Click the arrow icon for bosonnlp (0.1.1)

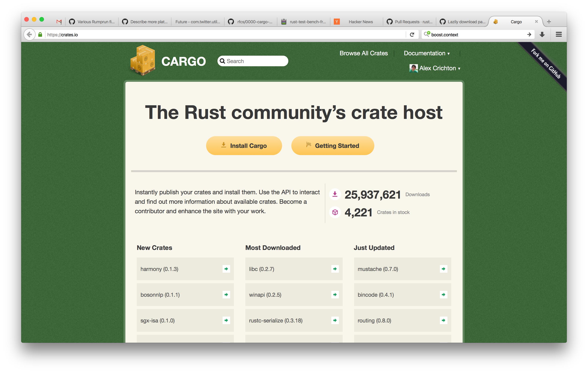tap(226, 294)
